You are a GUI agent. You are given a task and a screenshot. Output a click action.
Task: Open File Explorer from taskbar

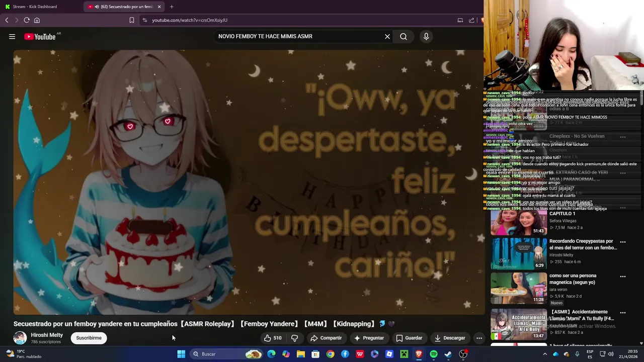coord(301,354)
